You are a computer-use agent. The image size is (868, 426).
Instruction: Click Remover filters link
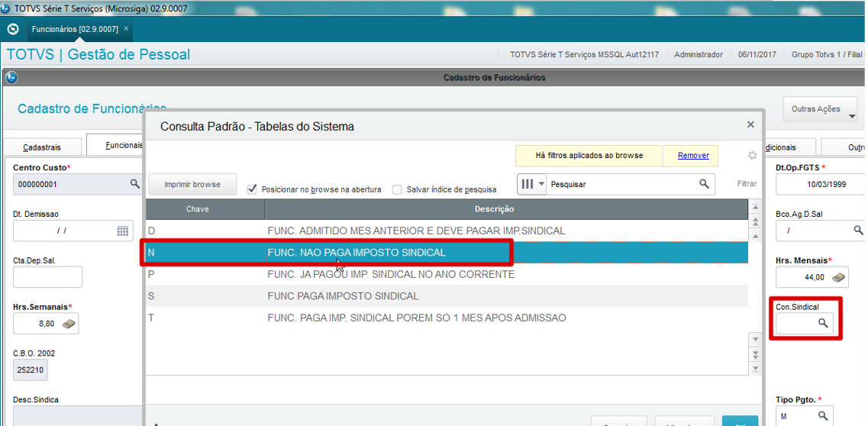pyautogui.click(x=693, y=156)
